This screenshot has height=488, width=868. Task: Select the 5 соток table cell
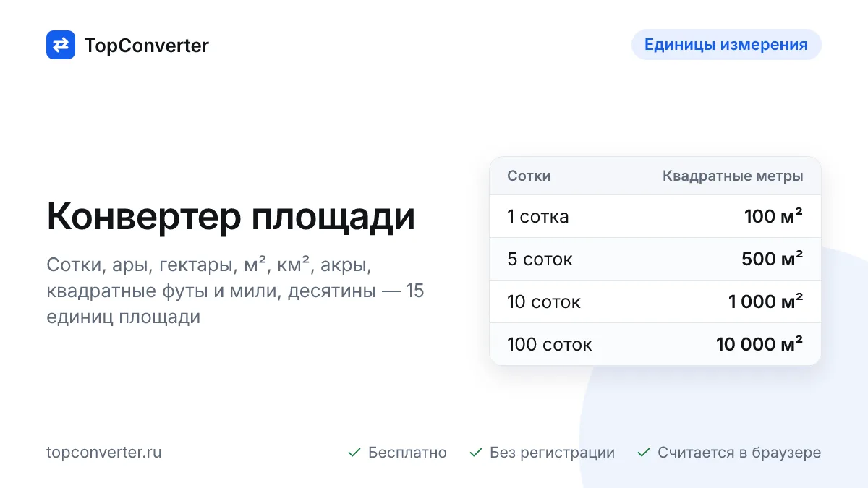pyautogui.click(x=540, y=259)
